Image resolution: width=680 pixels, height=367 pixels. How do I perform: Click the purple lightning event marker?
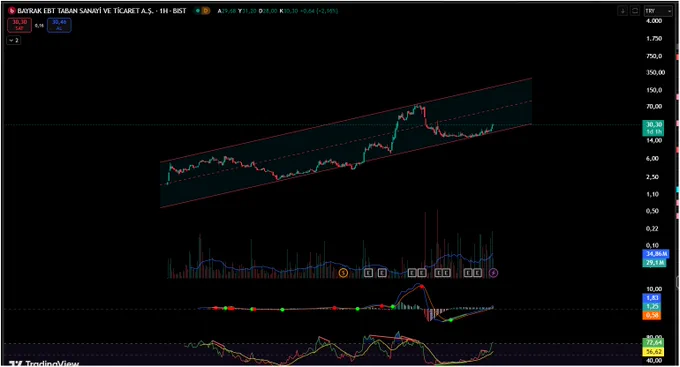[x=494, y=273]
